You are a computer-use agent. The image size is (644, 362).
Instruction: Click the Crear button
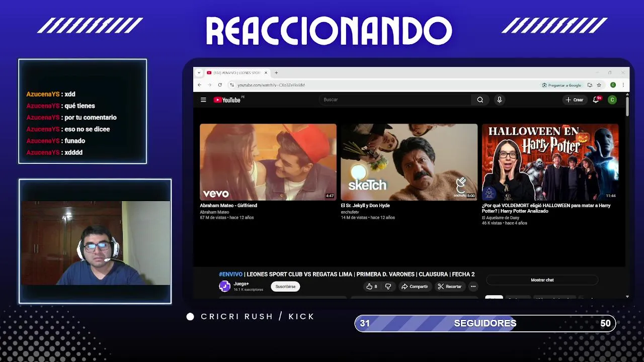click(x=574, y=100)
